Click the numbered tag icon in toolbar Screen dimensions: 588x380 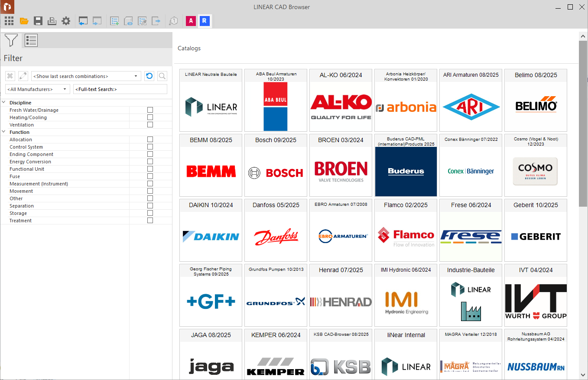coord(173,21)
